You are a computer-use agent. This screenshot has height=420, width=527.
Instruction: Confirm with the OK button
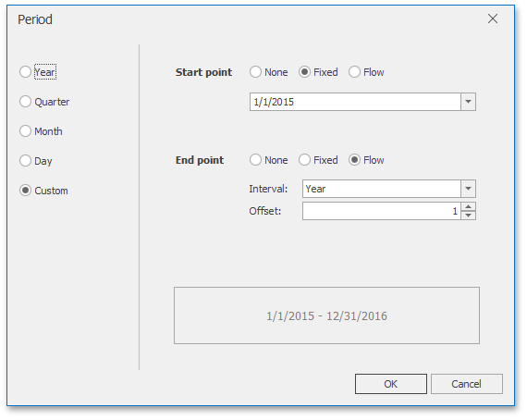391,384
